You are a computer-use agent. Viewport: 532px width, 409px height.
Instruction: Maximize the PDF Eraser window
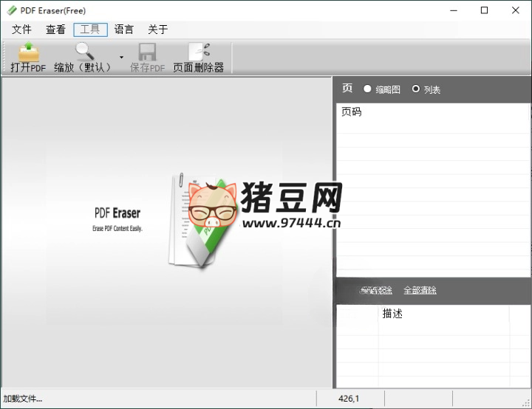tap(485, 10)
